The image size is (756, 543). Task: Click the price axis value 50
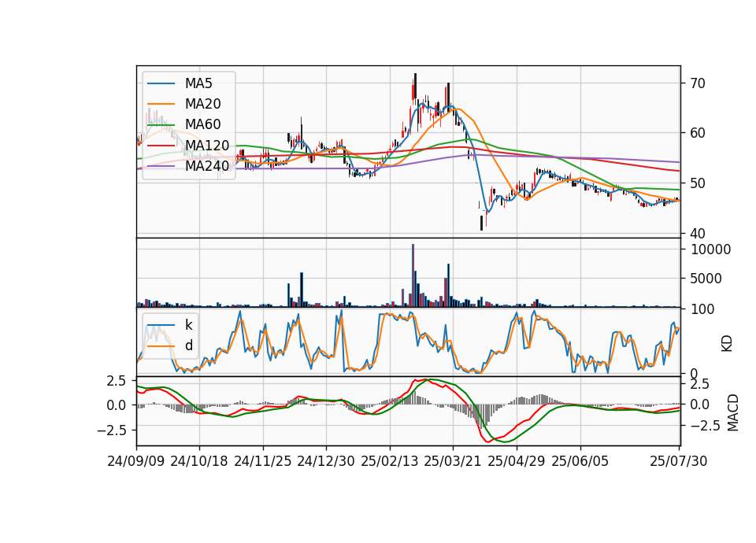698,183
